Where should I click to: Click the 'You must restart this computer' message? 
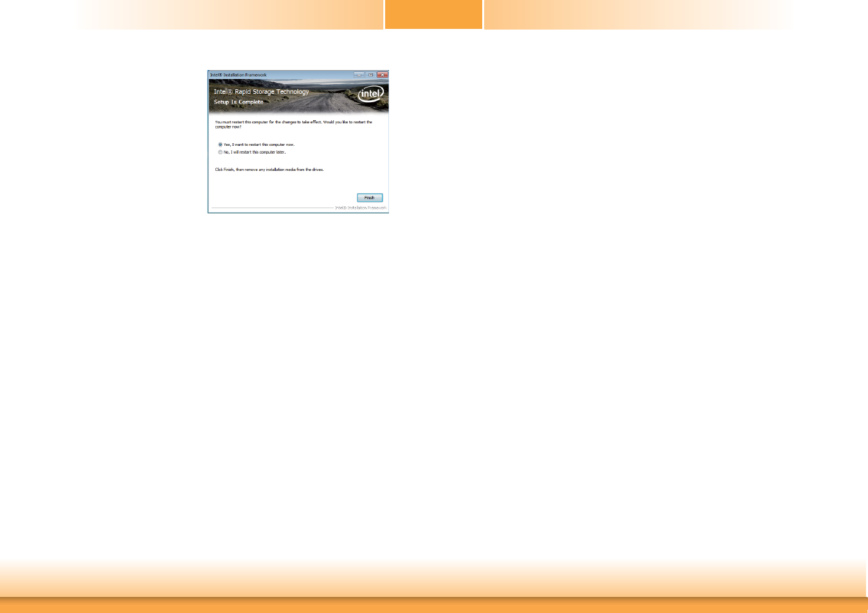click(293, 125)
